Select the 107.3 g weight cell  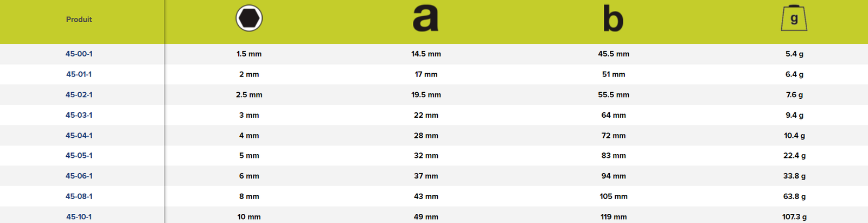coord(794,216)
